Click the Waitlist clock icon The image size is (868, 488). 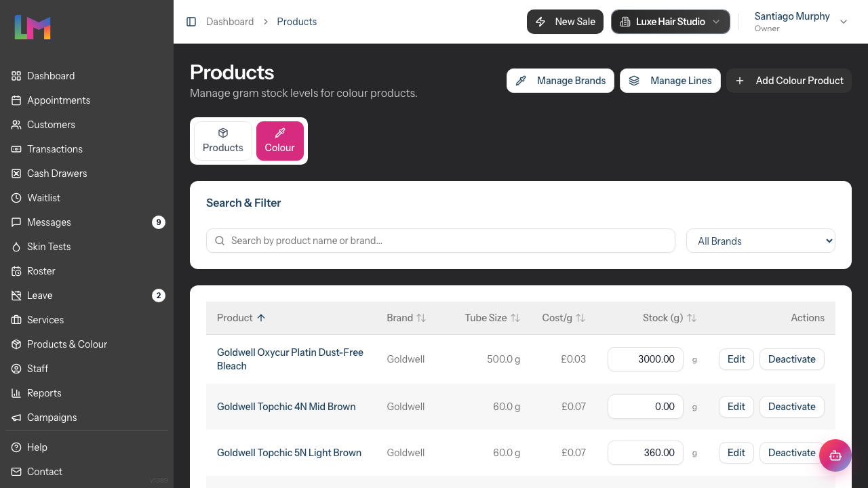point(16,198)
